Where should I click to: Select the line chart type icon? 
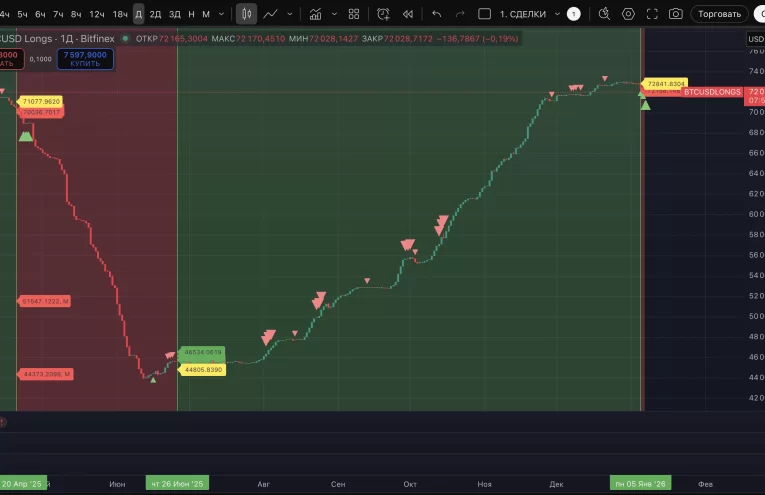click(270, 14)
